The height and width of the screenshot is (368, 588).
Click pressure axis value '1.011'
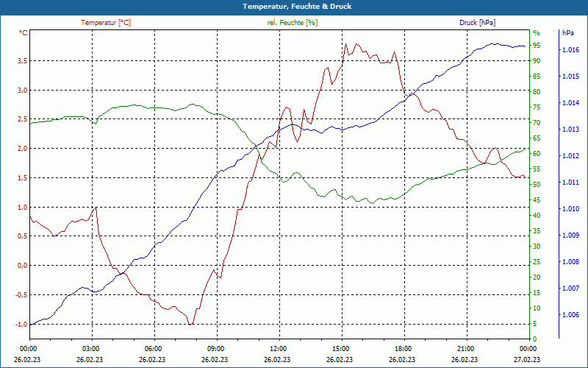(571, 183)
